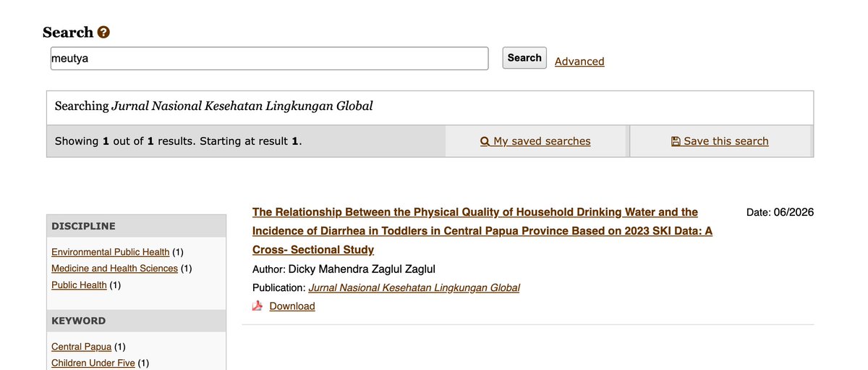Screen dimensions: 868x370
Task: Select the Save this search link text
Action: 726,141
